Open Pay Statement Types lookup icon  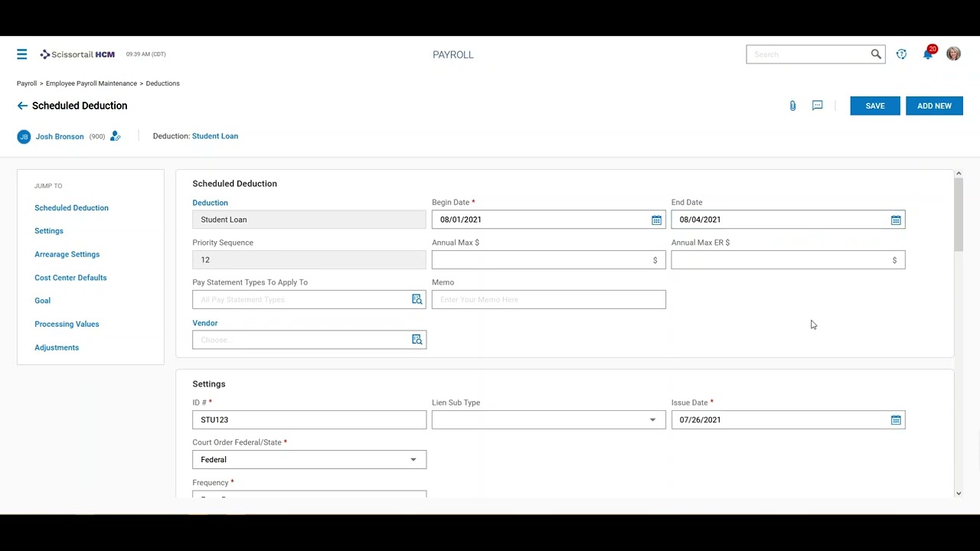coord(416,299)
